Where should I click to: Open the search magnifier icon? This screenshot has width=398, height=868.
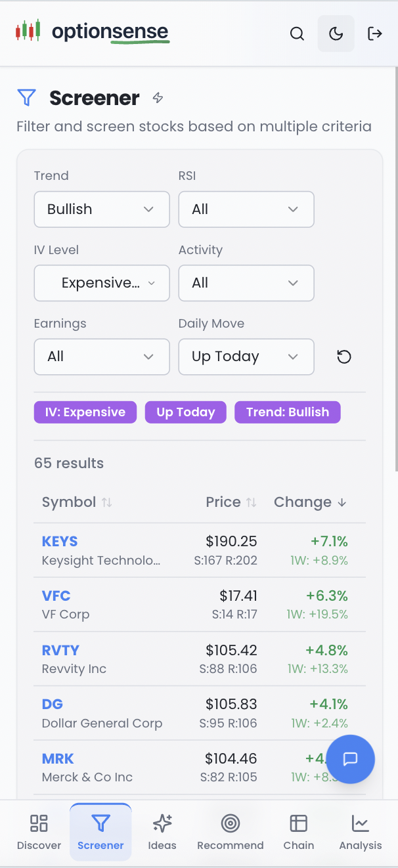pyautogui.click(x=297, y=33)
